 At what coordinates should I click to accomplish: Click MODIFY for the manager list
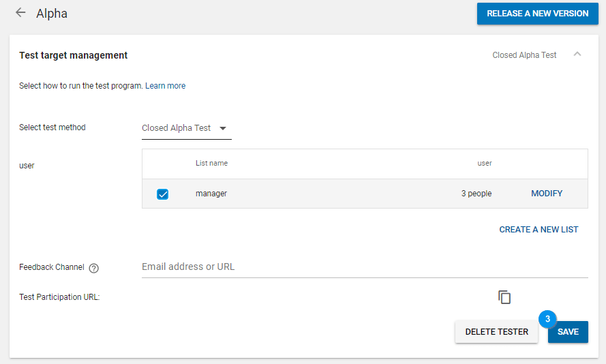pyautogui.click(x=547, y=194)
